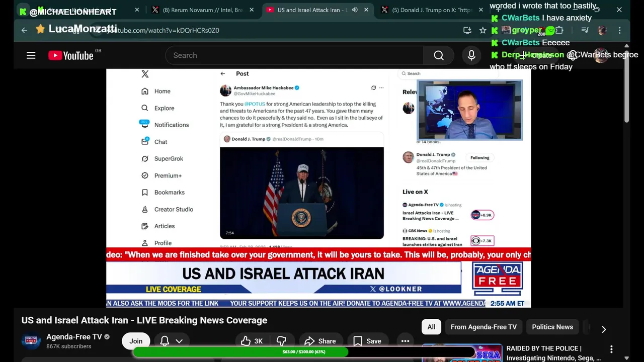Open SuperGrok in X sidebar
Viewport: 644px width, 362px height.
pos(162,158)
